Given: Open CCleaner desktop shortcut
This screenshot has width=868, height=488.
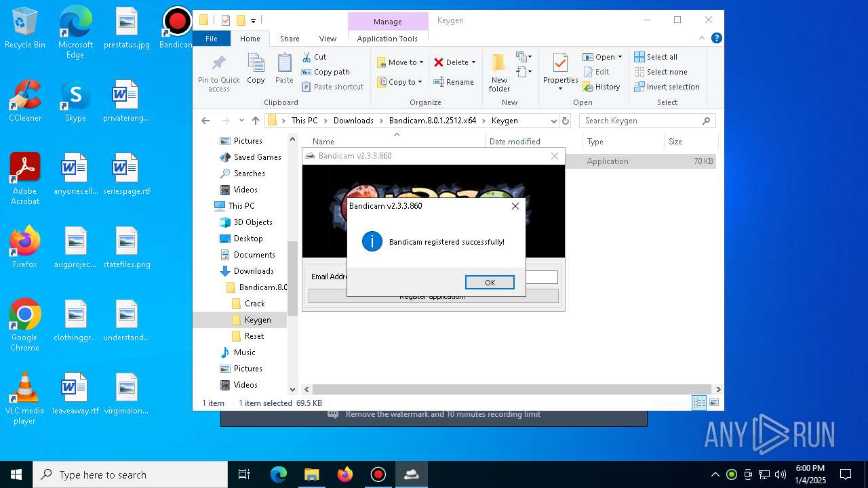Looking at the screenshot, I should tap(25, 101).
